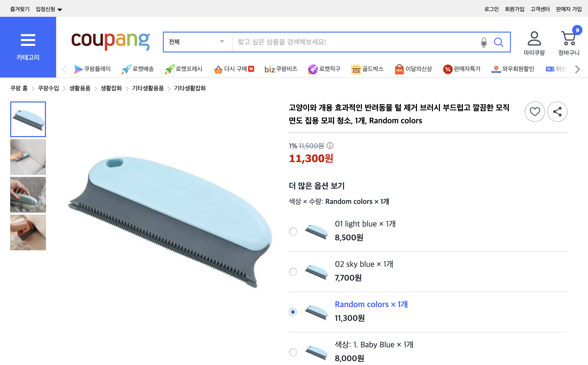Viewport: 588px width, 365px height.
Task: View the sofa cleaning product thumbnail
Action: 28,157
